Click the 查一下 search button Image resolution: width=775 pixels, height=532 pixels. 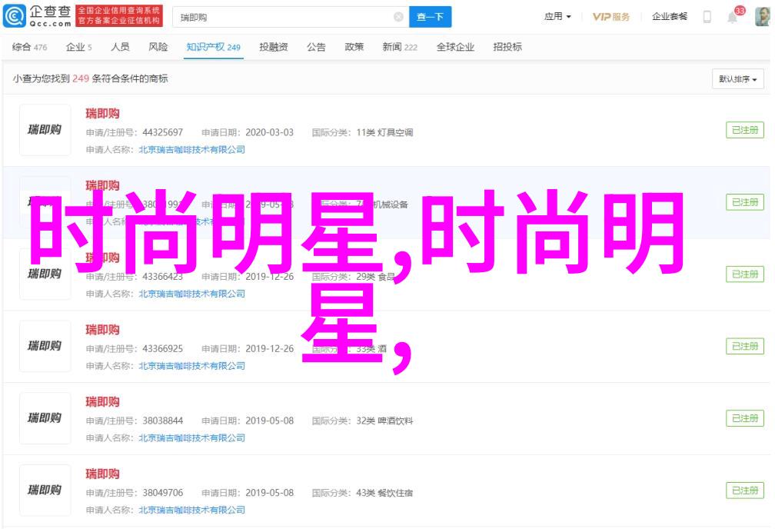click(430, 18)
